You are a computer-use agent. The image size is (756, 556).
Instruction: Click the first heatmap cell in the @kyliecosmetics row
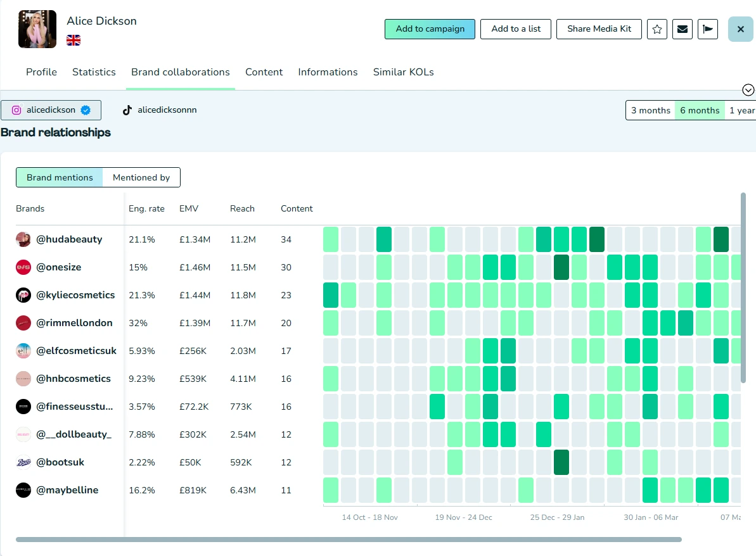point(331,295)
